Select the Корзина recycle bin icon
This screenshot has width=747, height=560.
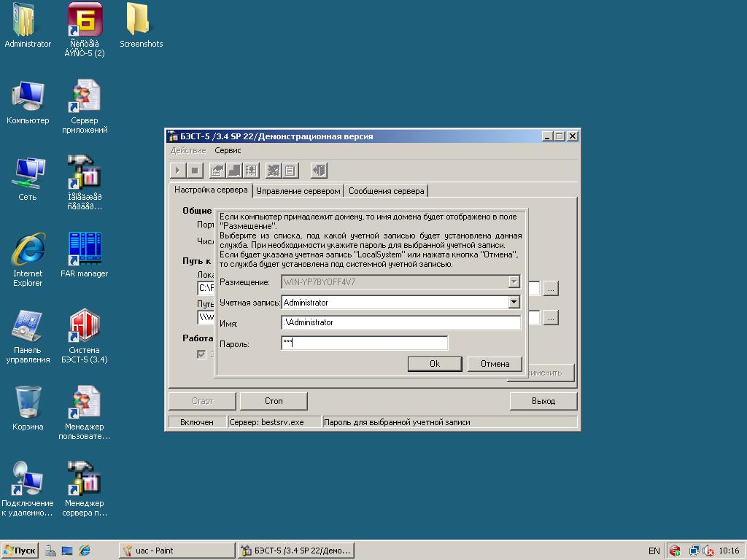coord(28,408)
